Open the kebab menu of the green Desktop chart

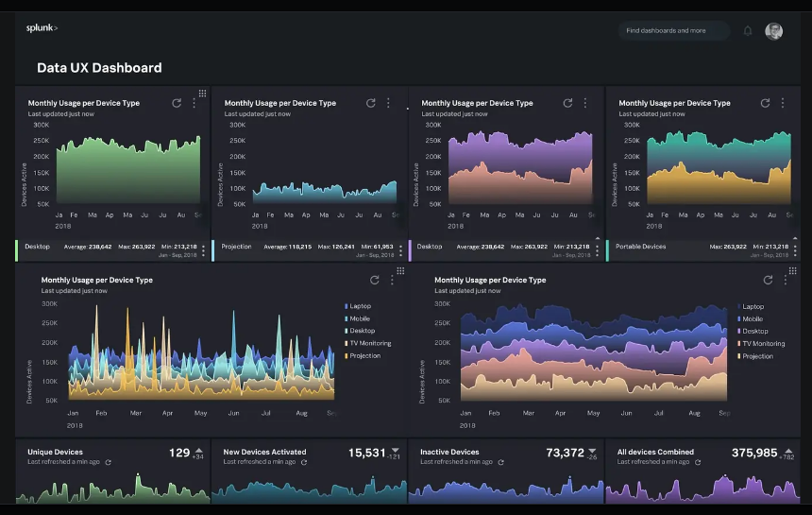pos(195,103)
